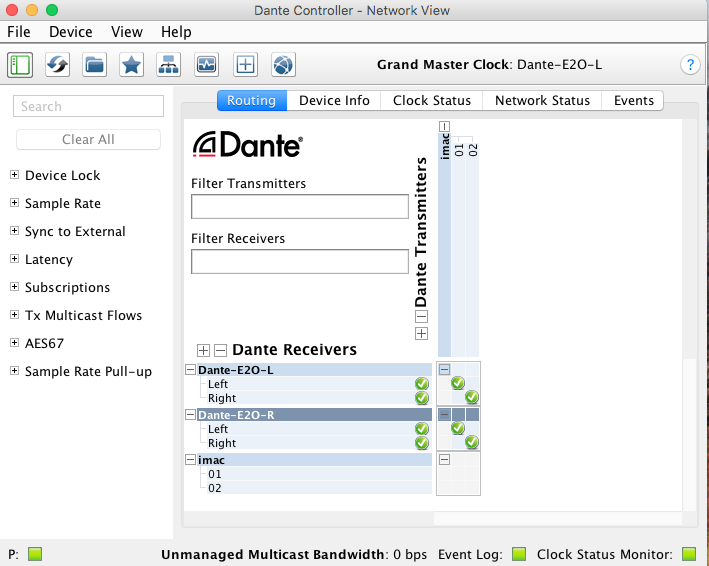
Task: Toggle Dante-E2O-L Right to imac 02 subscription
Action: click(x=472, y=397)
